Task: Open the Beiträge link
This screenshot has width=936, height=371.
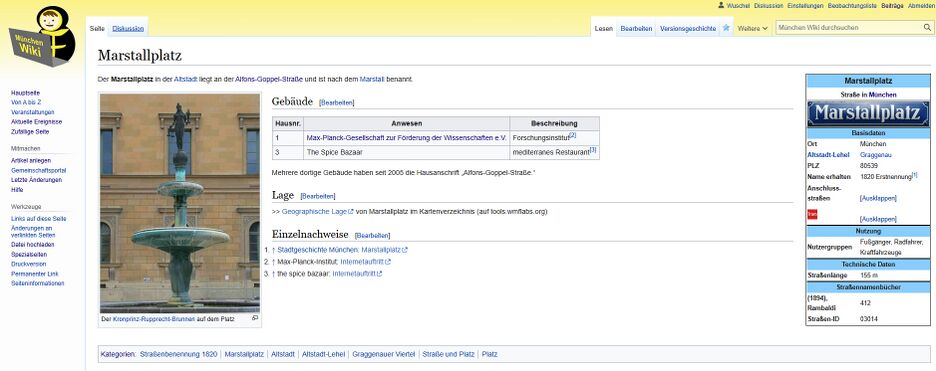Action: (x=892, y=5)
